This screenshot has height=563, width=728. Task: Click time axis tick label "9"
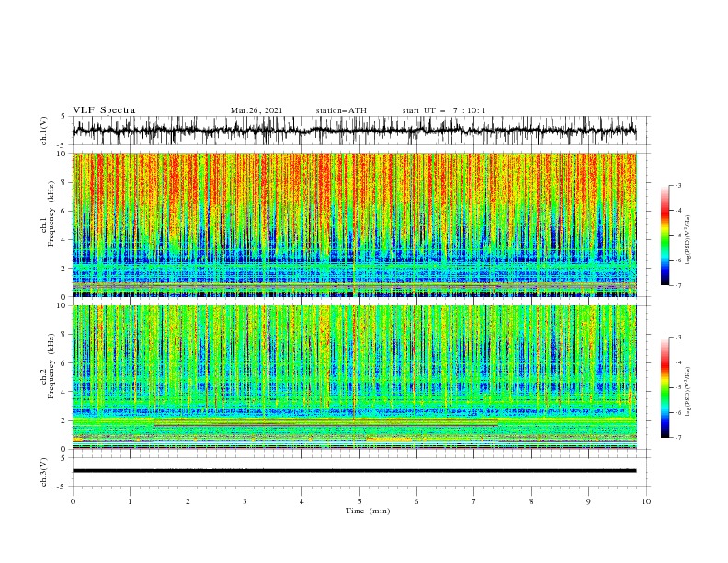pyautogui.click(x=588, y=501)
